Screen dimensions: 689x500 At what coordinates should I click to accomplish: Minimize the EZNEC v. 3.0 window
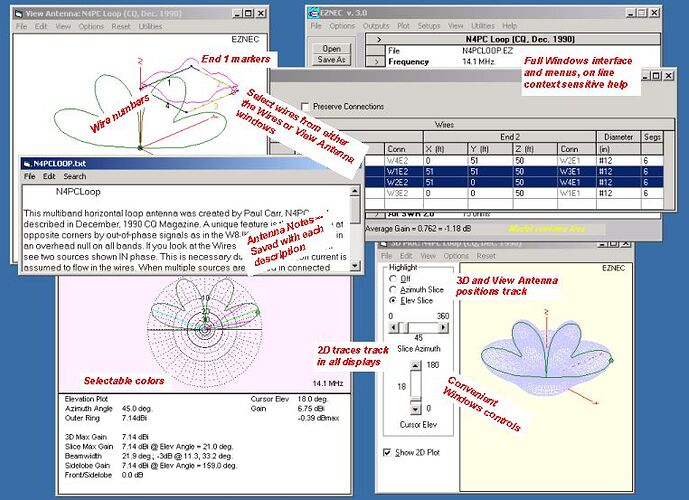pyautogui.click(x=631, y=13)
